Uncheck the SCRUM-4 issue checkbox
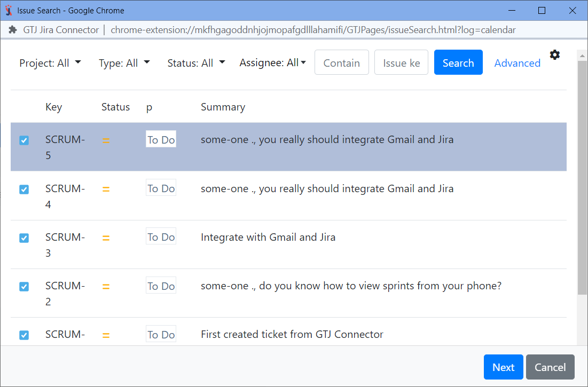 24,189
